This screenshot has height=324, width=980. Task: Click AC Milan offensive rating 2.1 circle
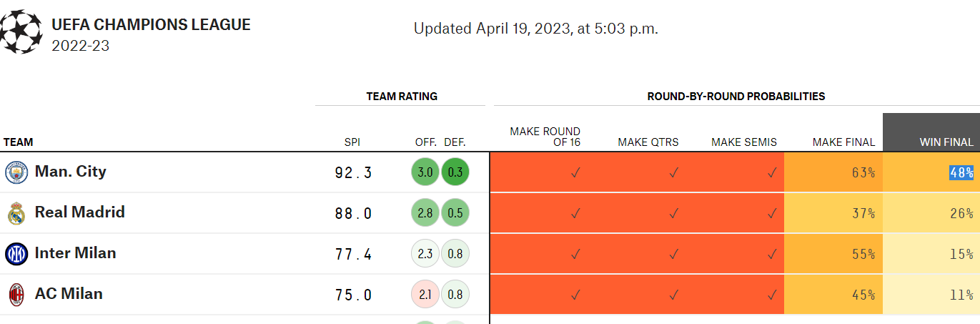coord(425,295)
